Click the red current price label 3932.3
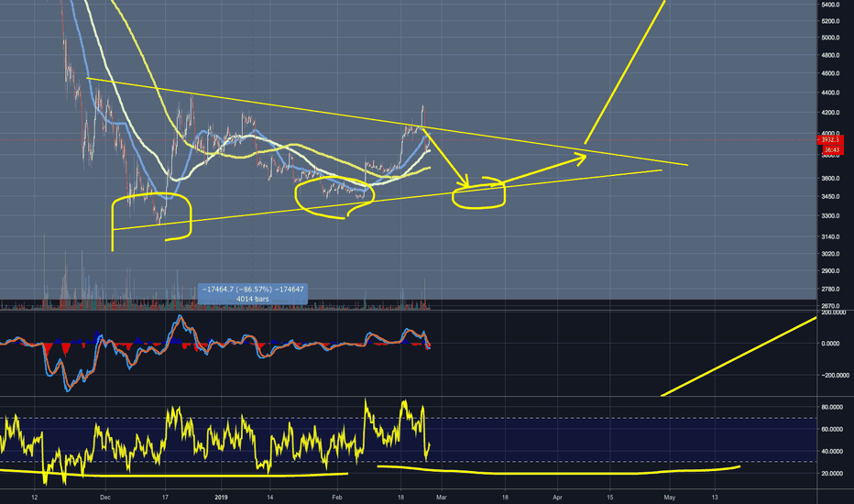The height and width of the screenshot is (504, 854). coord(830,140)
